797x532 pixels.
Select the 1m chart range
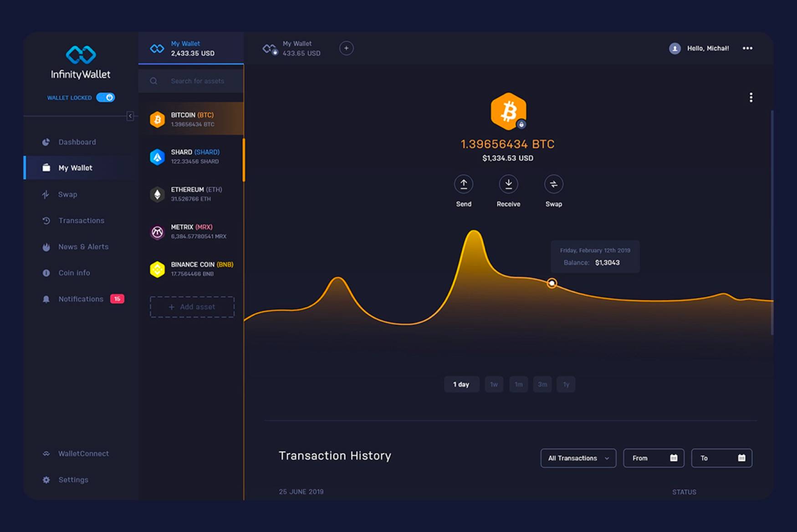tap(519, 384)
